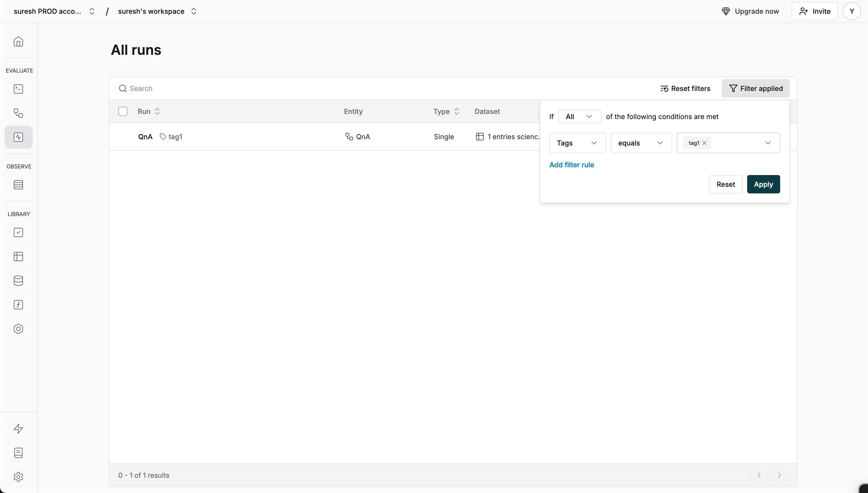Go to next results page
The height and width of the screenshot is (493, 868).
coord(779,475)
